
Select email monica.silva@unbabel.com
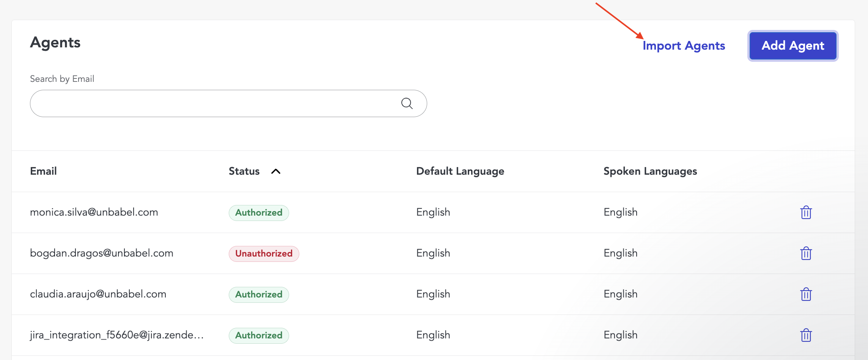tap(94, 212)
